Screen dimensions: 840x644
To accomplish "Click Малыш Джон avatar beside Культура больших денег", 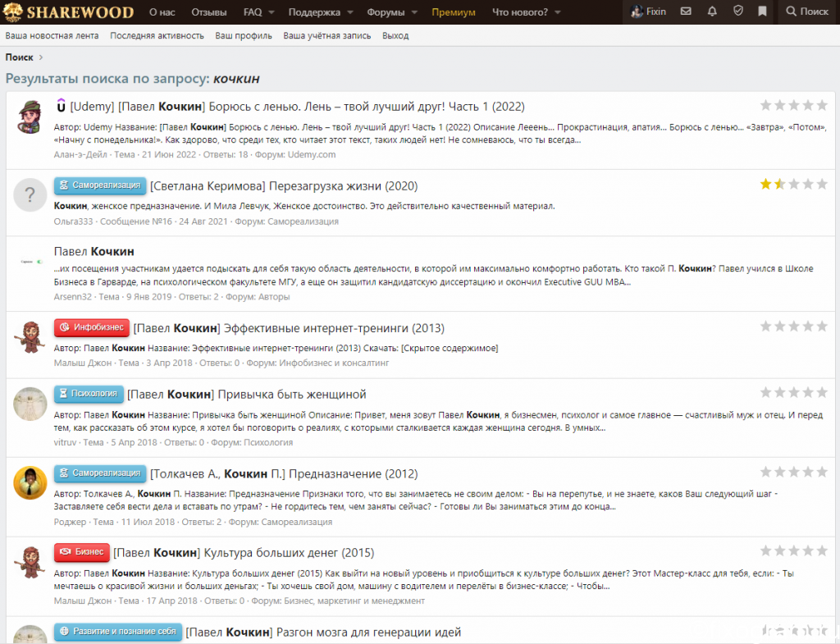I will pos(30,562).
